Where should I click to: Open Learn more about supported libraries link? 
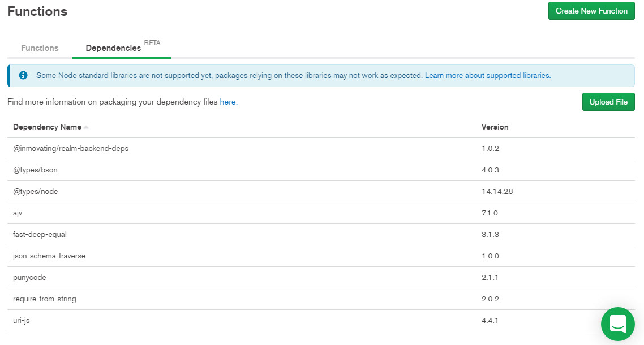point(487,75)
